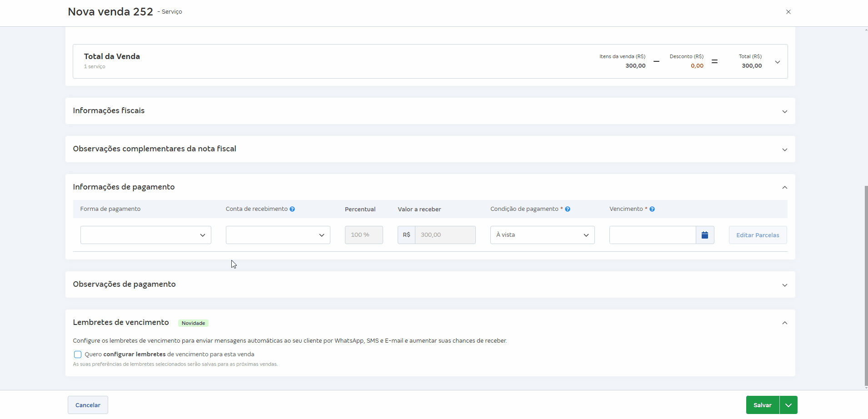Click the Percentual 100 % field
Screen dimensions: 868x419
coord(364,235)
